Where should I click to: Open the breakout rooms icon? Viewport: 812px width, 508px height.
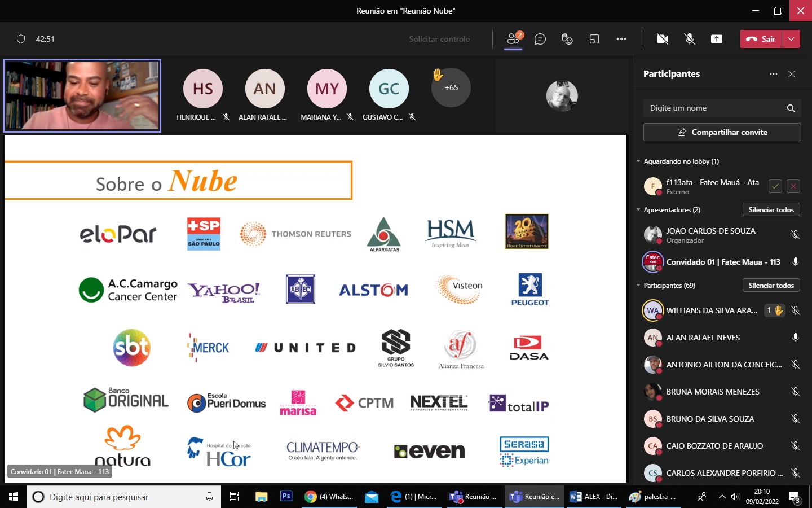coord(594,39)
